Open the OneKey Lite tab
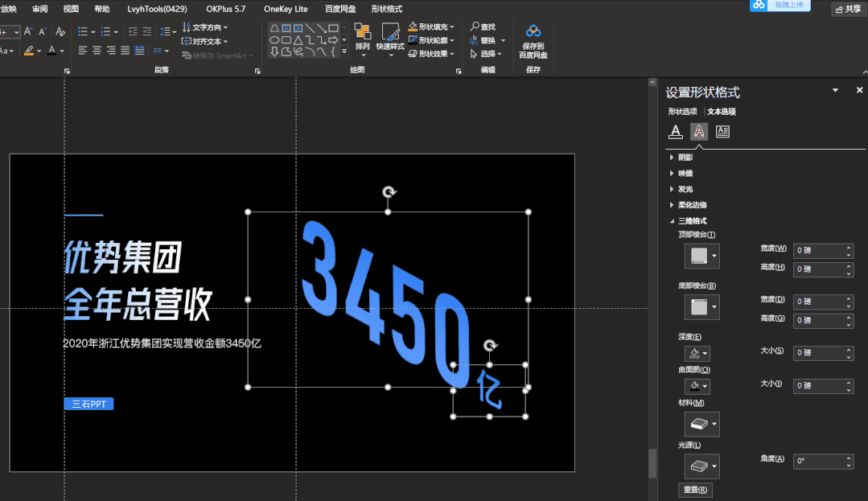 [x=286, y=9]
